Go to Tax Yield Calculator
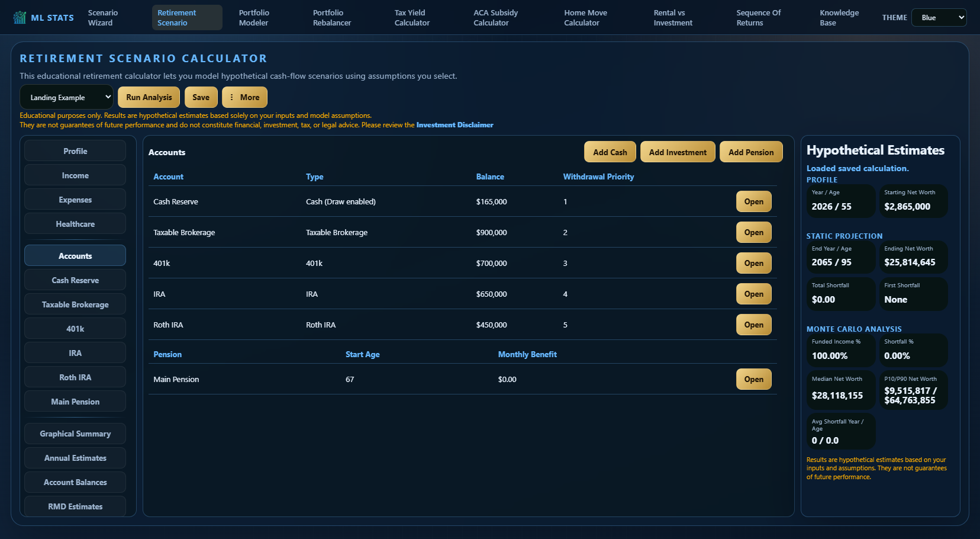Screen dimensions: 980x539 412,18
